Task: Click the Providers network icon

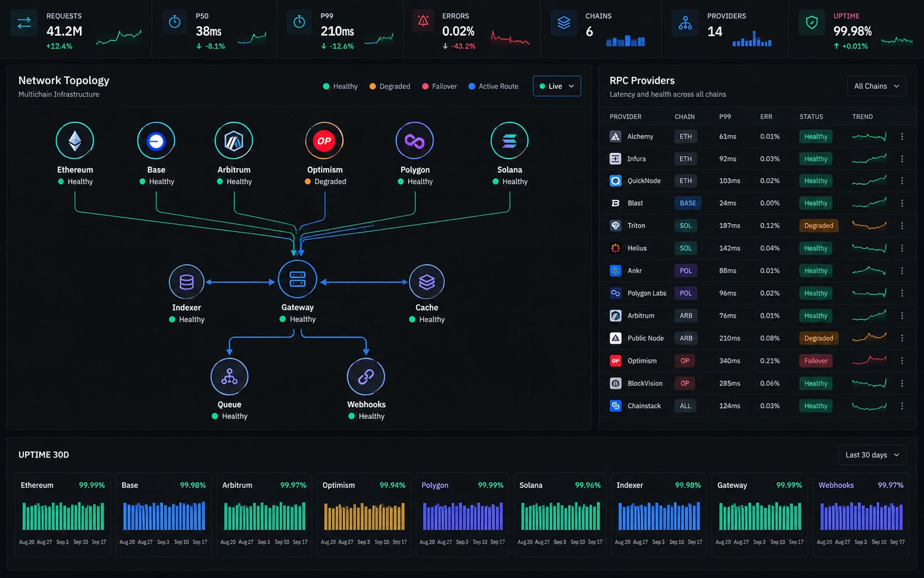Action: click(x=685, y=23)
